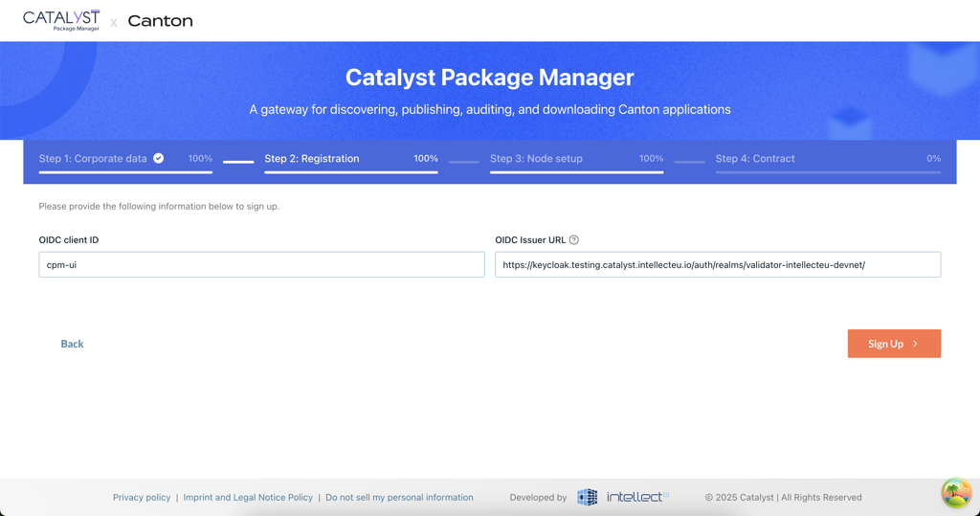Open the Privacy policy link
The width and height of the screenshot is (980, 516).
point(142,498)
